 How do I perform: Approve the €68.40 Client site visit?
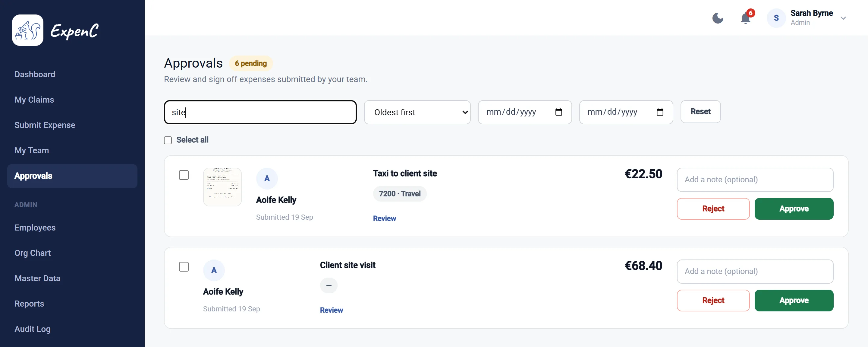point(794,301)
